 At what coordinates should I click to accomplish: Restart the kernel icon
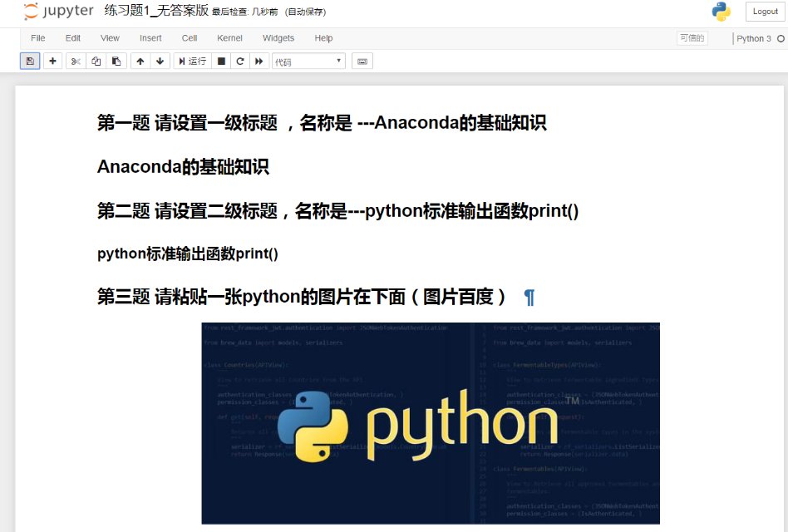point(240,62)
